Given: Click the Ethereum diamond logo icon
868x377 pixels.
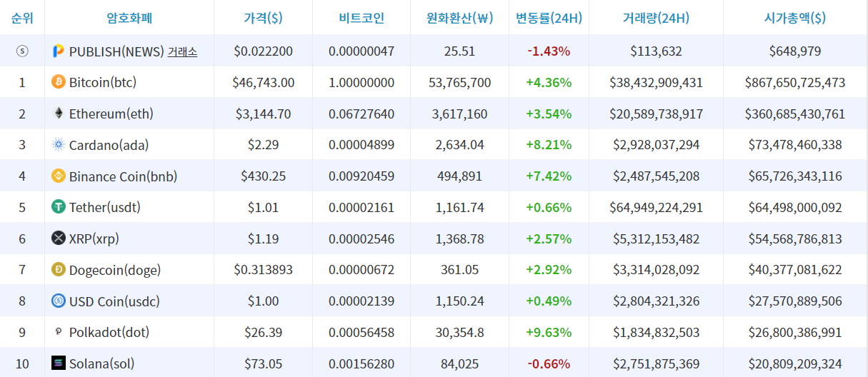Looking at the screenshot, I should (59, 114).
